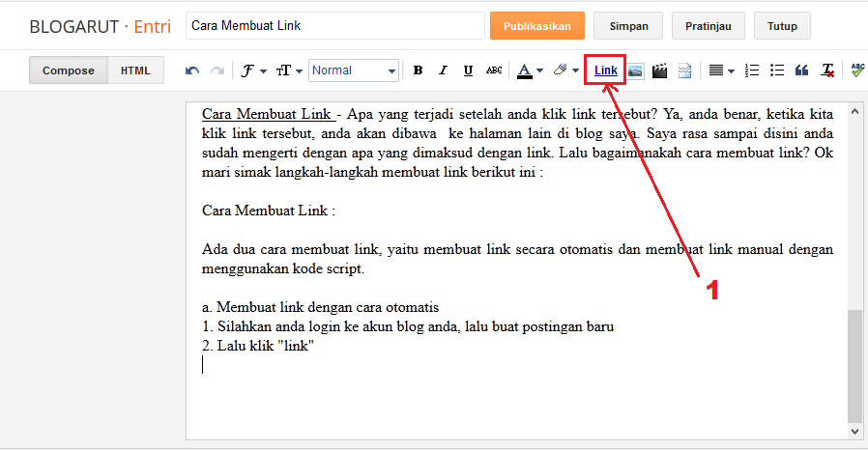Open the font family menu
This screenshot has height=450, width=868.
[x=253, y=70]
